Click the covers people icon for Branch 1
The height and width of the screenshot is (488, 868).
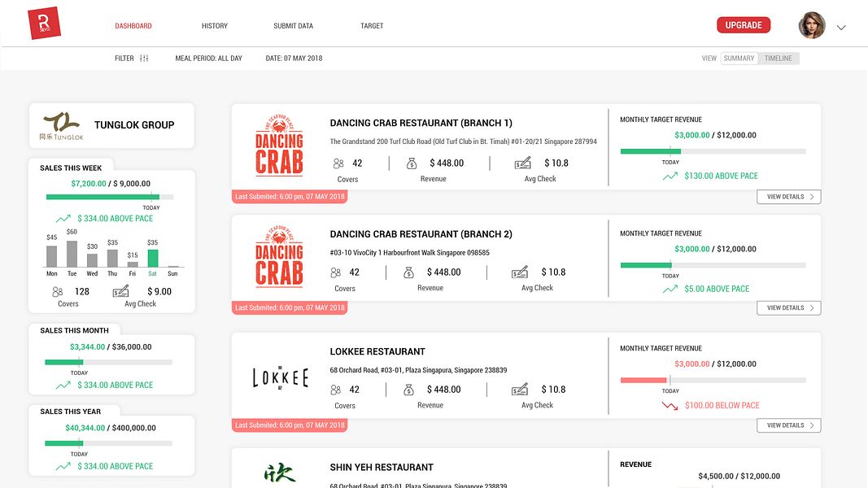pyautogui.click(x=338, y=163)
